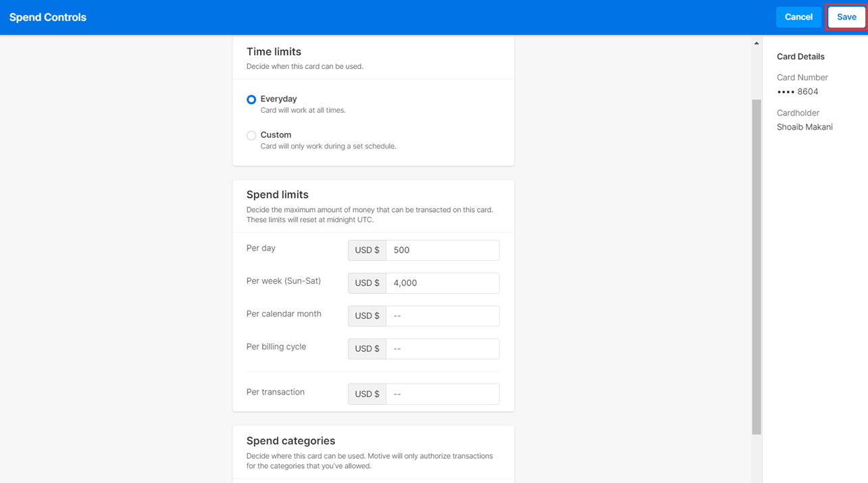
Task: Click the scrollbar up arrow
Action: tap(757, 43)
